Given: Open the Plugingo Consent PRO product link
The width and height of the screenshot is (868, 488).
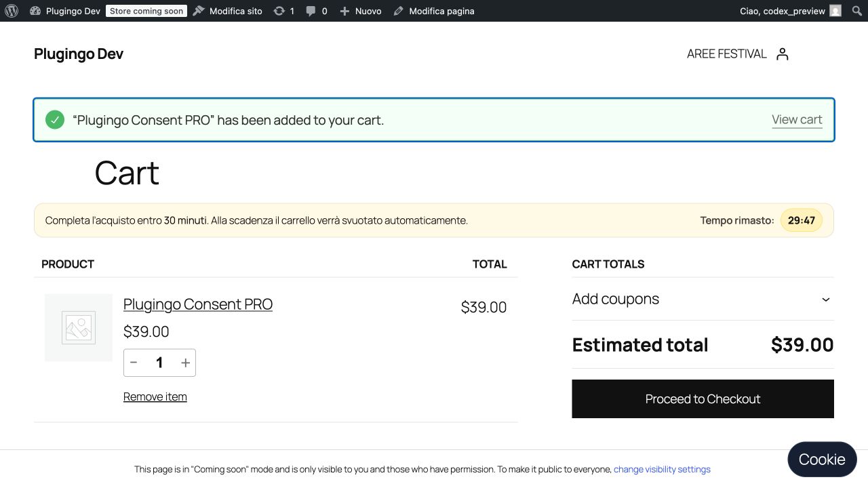Looking at the screenshot, I should pyautogui.click(x=198, y=304).
